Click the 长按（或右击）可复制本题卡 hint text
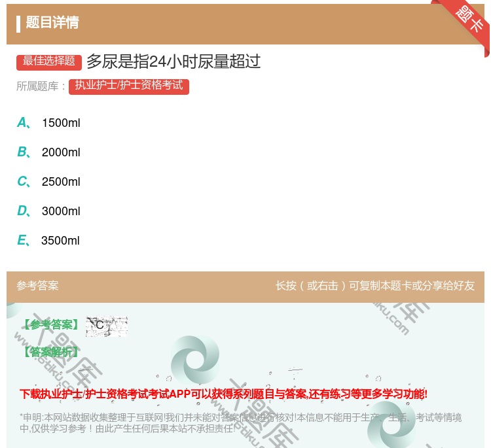Viewport: 491px width, 448px height. (x=375, y=286)
